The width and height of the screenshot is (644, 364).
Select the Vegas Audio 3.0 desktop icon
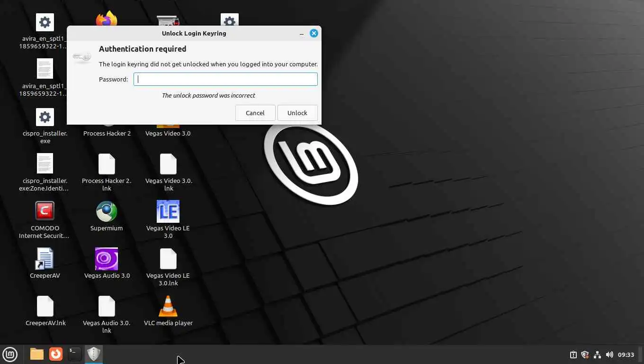(x=107, y=259)
